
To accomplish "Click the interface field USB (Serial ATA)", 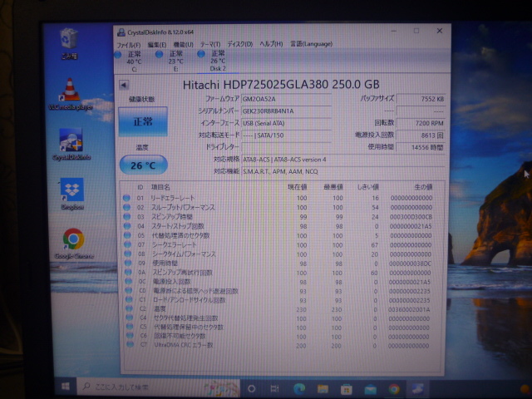I will (x=286, y=123).
